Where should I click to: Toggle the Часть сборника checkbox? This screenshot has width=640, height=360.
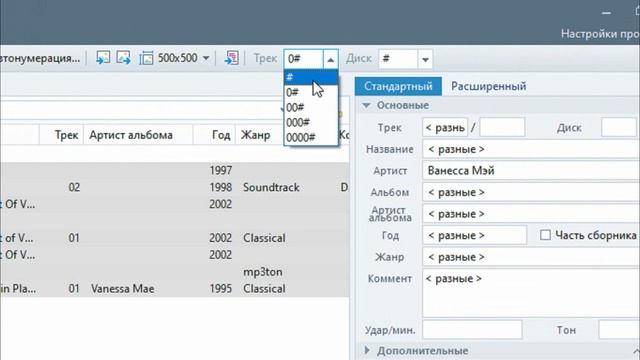pos(545,235)
